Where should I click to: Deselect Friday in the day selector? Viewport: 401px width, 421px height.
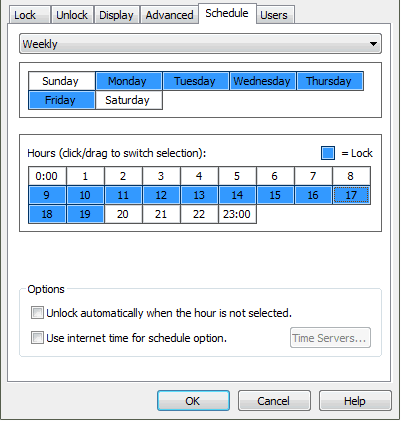(x=62, y=100)
